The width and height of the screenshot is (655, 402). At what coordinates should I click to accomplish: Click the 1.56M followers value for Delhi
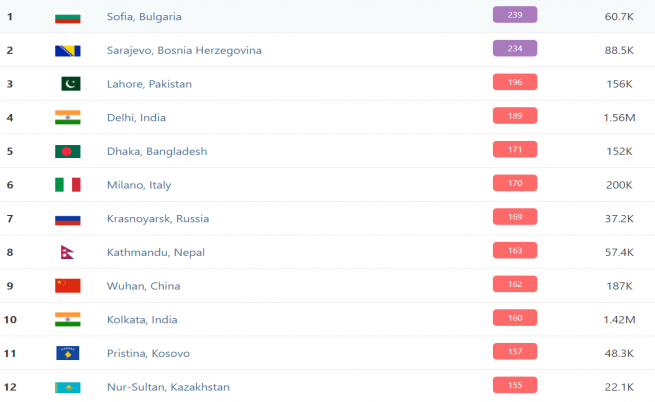[619, 118]
